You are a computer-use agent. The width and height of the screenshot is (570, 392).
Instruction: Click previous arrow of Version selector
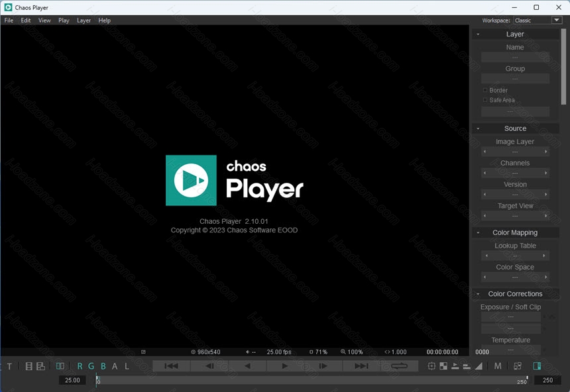pyautogui.click(x=484, y=195)
